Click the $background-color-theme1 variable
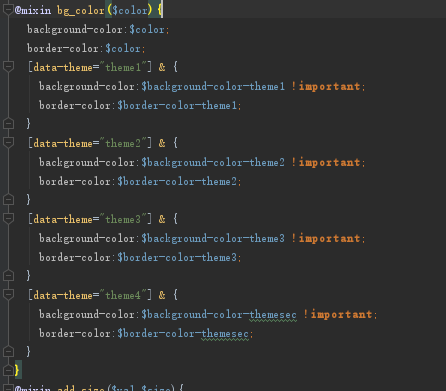 coord(213,87)
